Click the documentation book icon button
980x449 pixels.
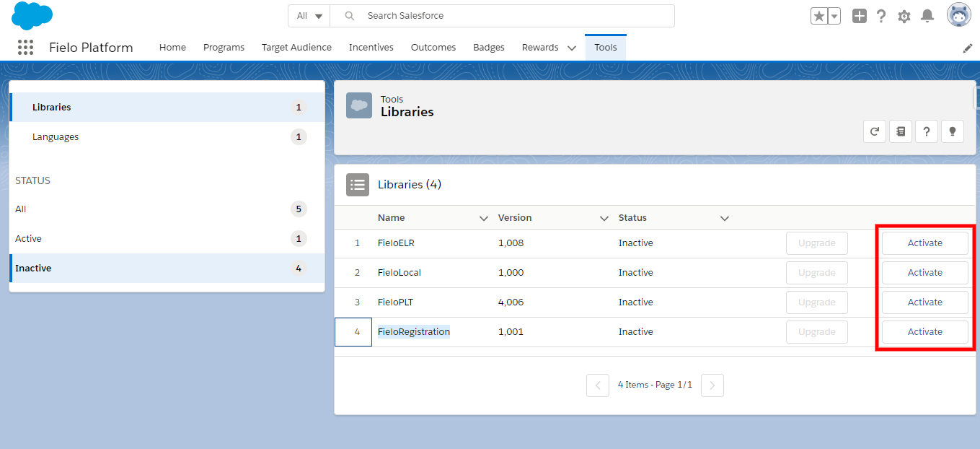(x=901, y=131)
